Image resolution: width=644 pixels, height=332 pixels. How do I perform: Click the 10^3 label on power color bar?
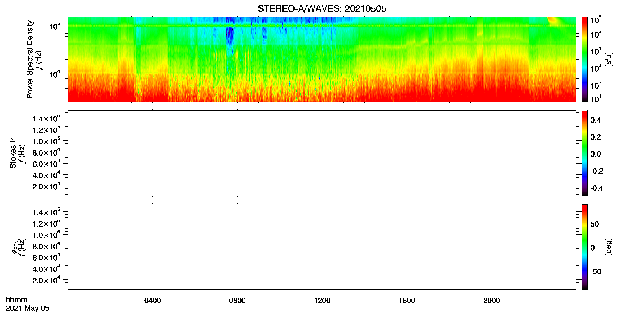(x=596, y=68)
